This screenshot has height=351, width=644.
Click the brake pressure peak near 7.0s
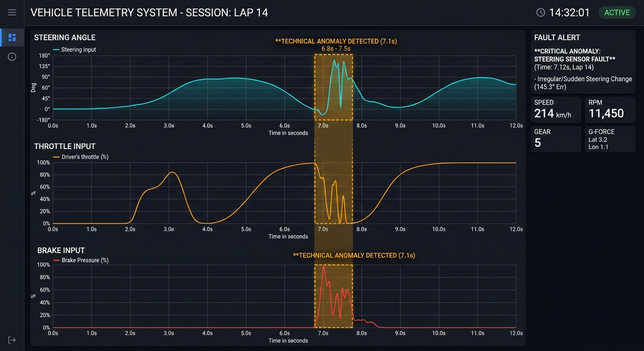323,267
